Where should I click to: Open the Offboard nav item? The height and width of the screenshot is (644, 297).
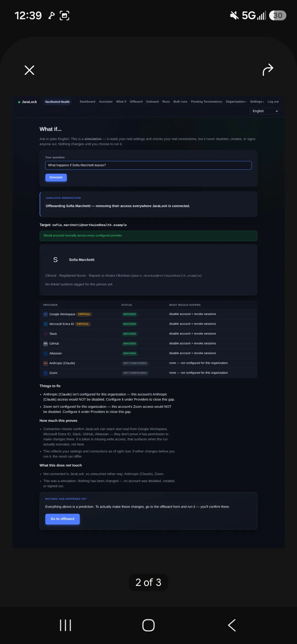coord(136,102)
